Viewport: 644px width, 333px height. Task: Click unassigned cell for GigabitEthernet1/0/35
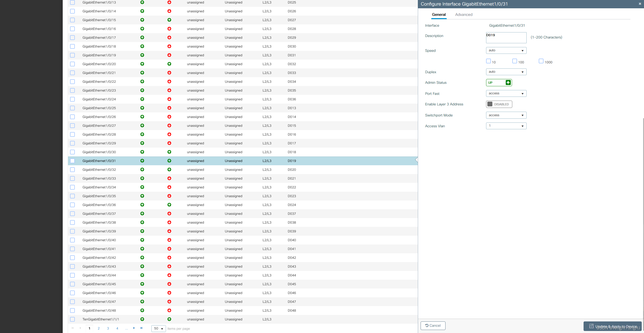(x=195, y=196)
